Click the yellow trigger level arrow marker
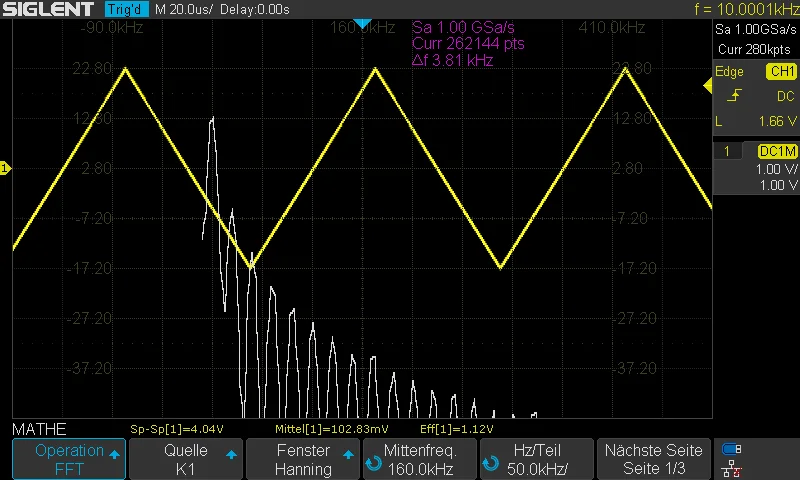This screenshot has width=800, height=480. (707, 86)
